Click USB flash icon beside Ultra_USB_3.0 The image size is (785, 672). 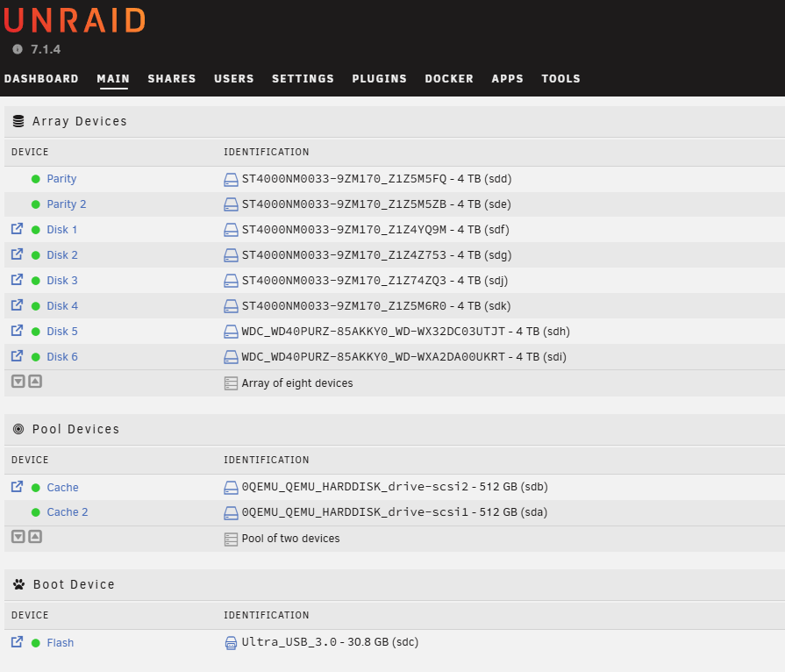231,643
